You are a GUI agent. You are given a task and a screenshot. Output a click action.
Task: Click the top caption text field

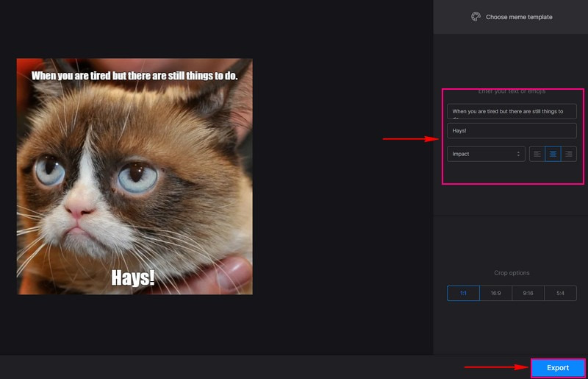click(512, 111)
